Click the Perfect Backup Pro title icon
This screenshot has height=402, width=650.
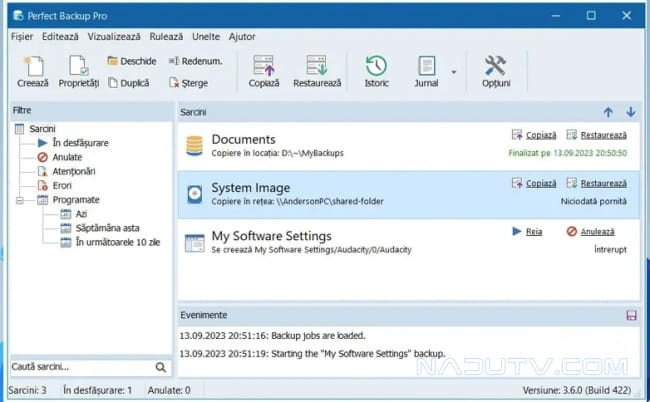18,16
